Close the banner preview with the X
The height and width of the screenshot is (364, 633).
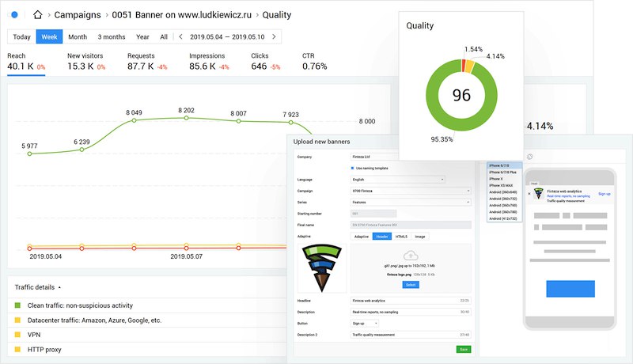(x=529, y=194)
